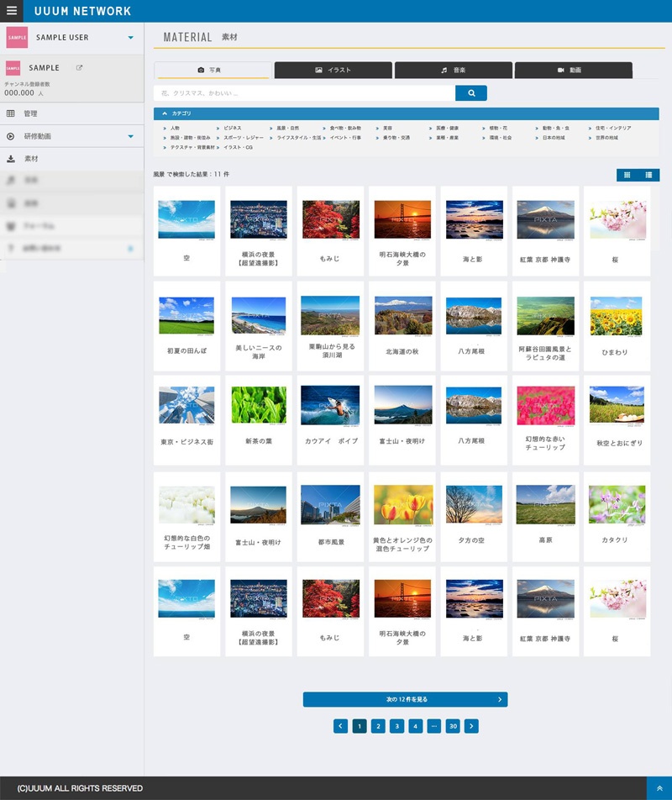Screen dimensions: 672x800
Task: Open the ひまわり sunflower photo thumbnail
Action: coord(615,325)
